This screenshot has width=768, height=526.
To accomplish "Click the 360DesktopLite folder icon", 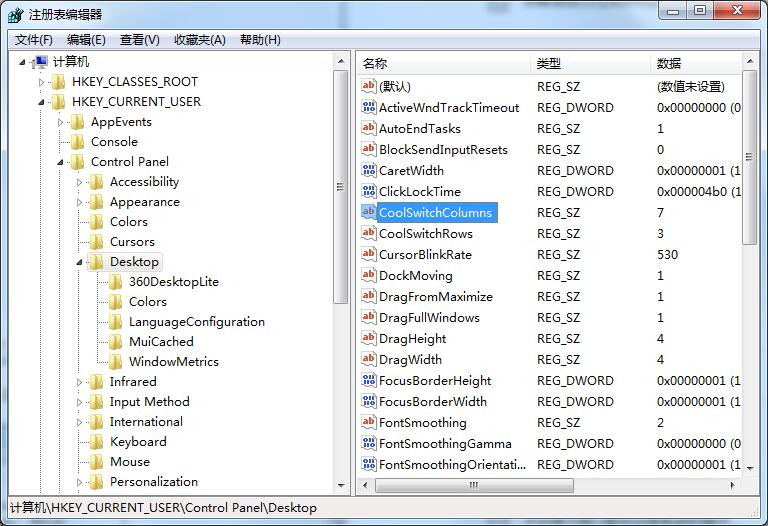I will [116, 282].
